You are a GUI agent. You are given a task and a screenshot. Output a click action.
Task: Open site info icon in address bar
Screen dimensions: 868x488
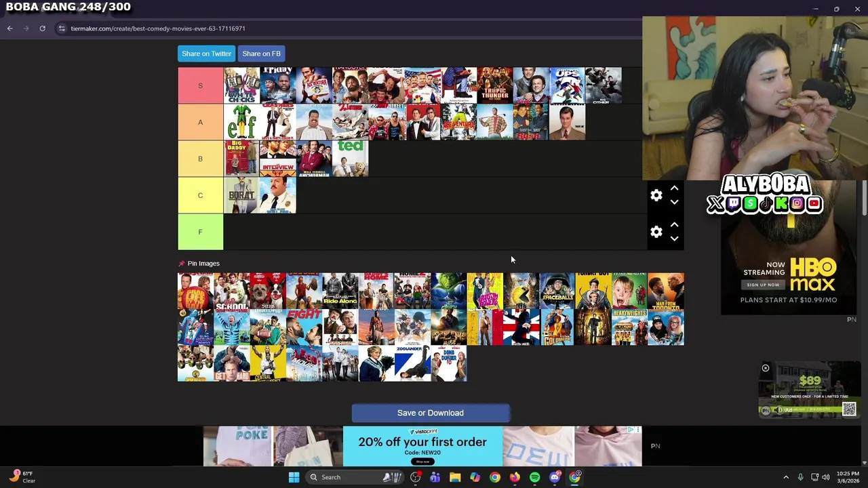62,28
